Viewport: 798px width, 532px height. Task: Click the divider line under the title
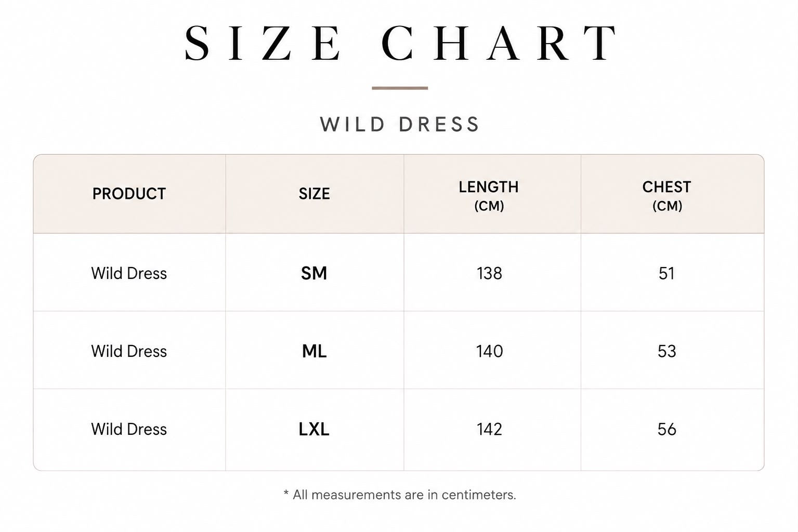[400, 88]
